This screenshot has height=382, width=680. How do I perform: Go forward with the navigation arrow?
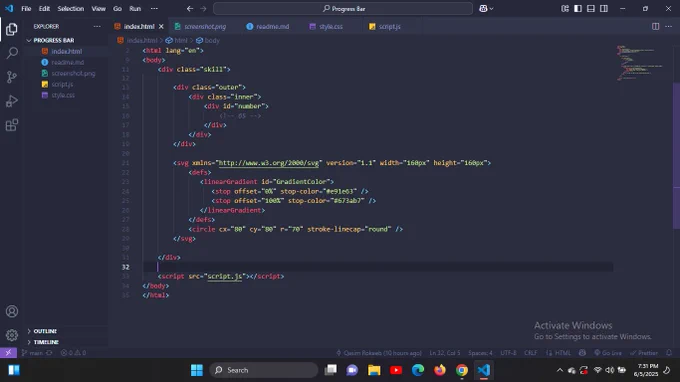[x=203, y=9]
